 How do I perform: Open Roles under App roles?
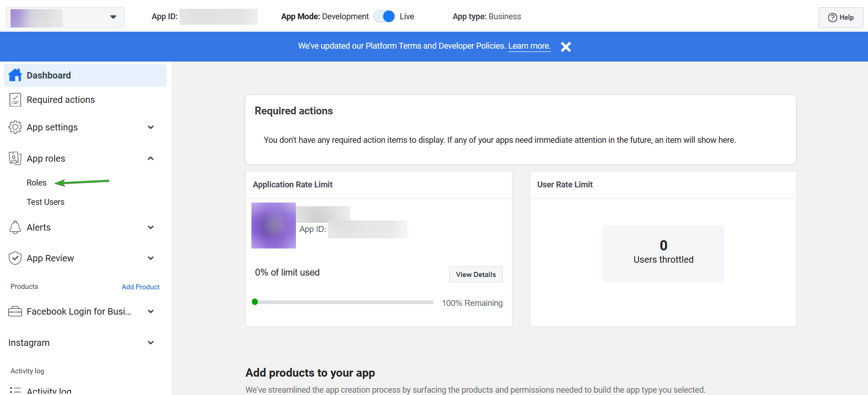[37, 183]
